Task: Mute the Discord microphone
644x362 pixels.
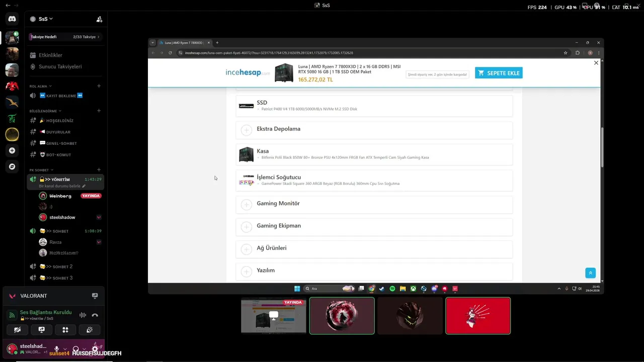Action: point(57,349)
